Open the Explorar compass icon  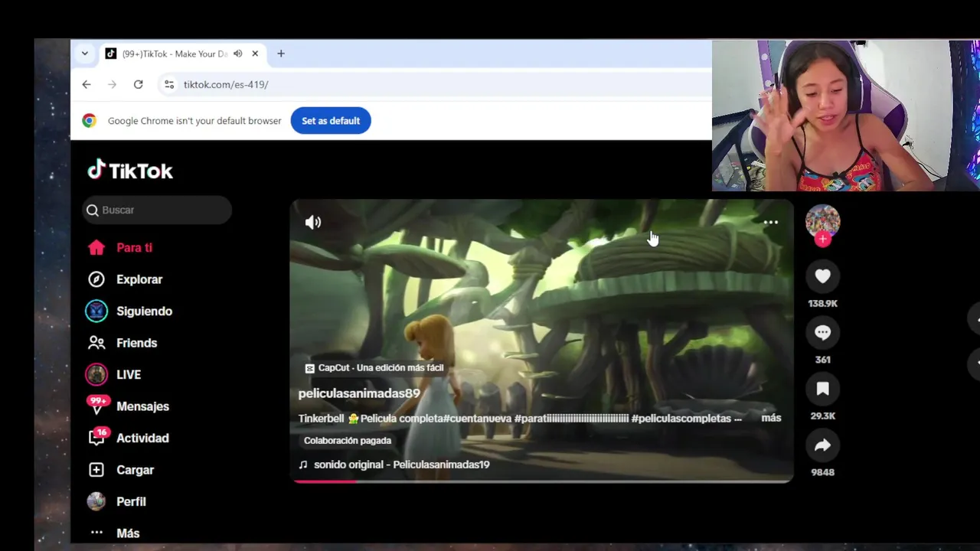tap(96, 279)
